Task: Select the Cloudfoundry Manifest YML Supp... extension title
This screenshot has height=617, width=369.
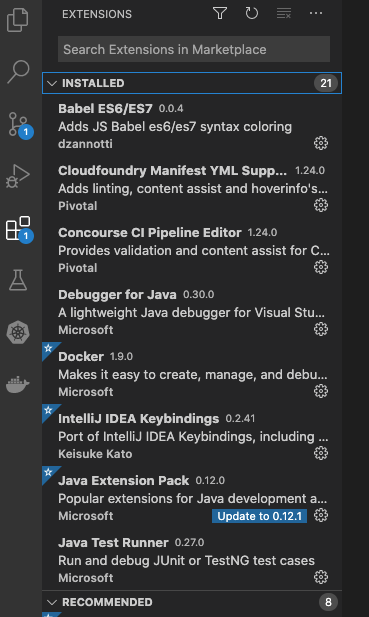Action: click(x=172, y=171)
